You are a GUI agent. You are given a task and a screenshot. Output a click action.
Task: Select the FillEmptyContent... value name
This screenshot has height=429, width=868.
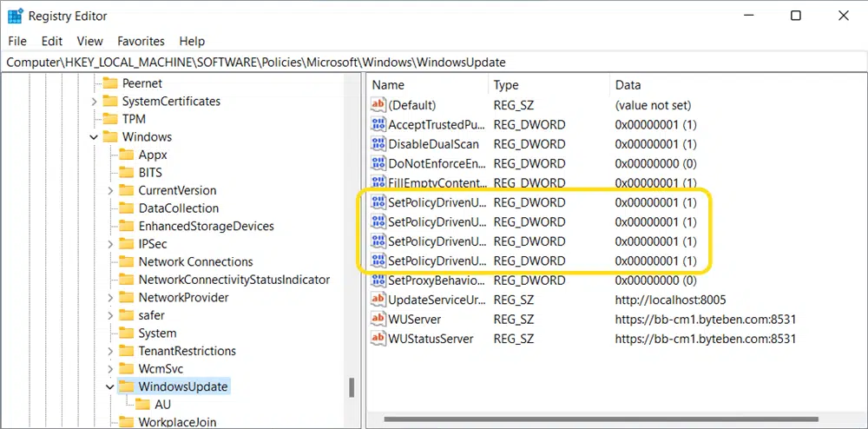437,182
